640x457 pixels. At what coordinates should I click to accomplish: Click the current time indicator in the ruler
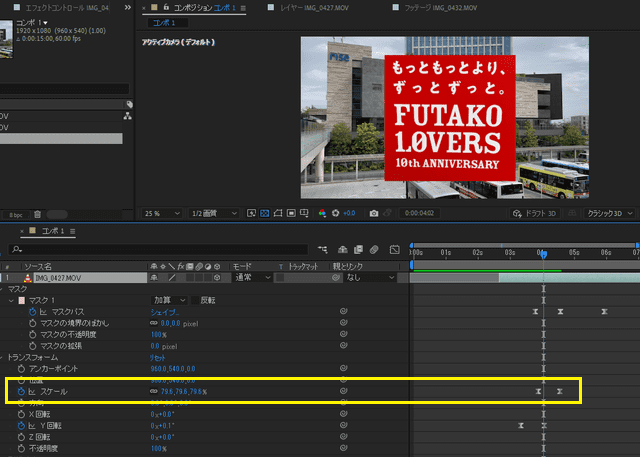(544, 255)
